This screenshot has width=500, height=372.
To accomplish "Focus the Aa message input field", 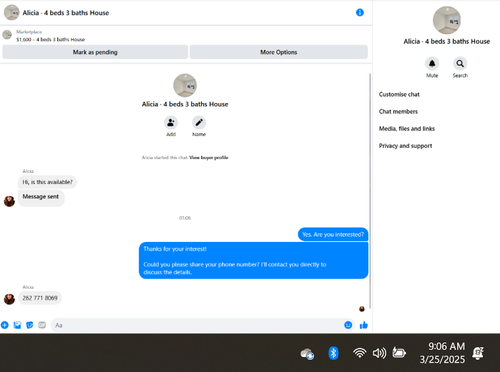I will (x=198, y=325).
